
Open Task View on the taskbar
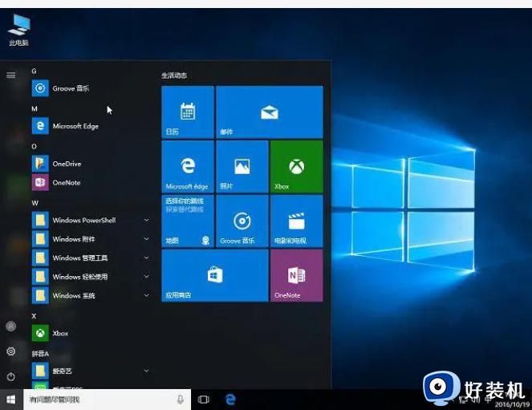pyautogui.click(x=203, y=400)
